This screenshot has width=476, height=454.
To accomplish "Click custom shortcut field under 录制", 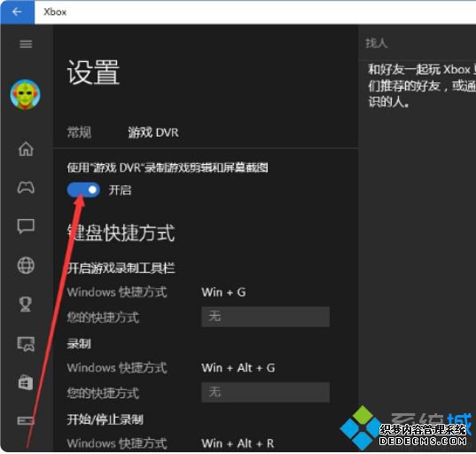I will [x=266, y=392].
